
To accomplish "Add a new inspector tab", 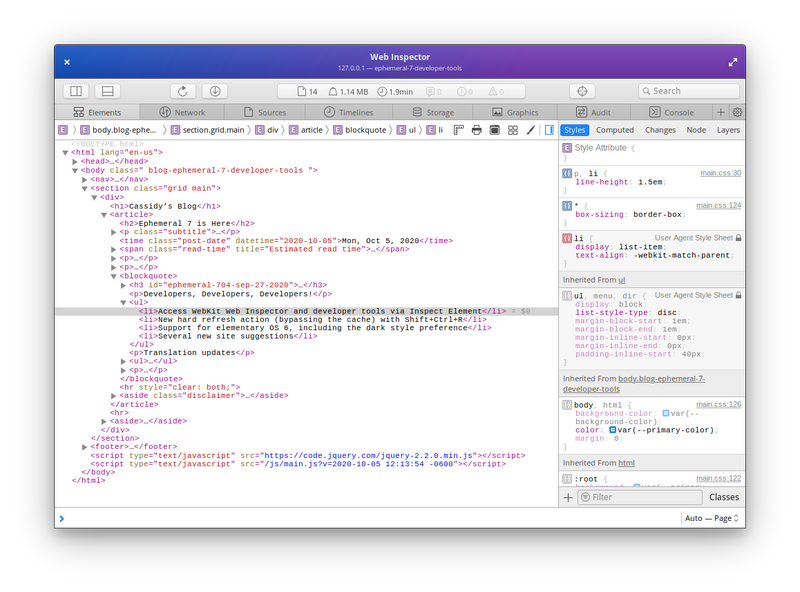I will 720,112.
